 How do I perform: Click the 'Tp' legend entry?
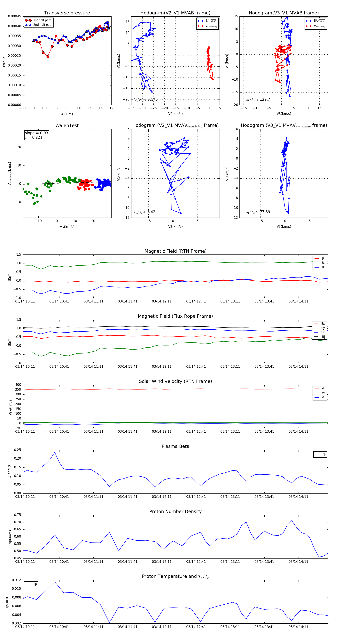[31, 584]
